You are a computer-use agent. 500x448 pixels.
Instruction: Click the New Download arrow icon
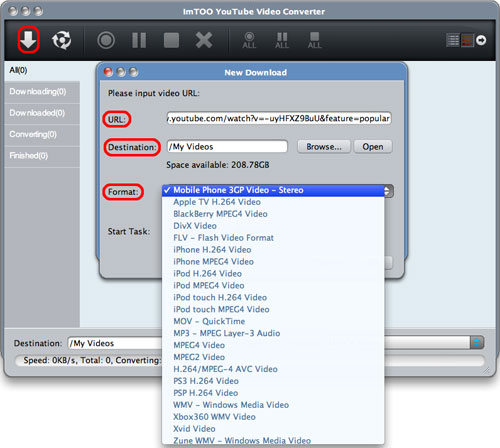(28, 40)
